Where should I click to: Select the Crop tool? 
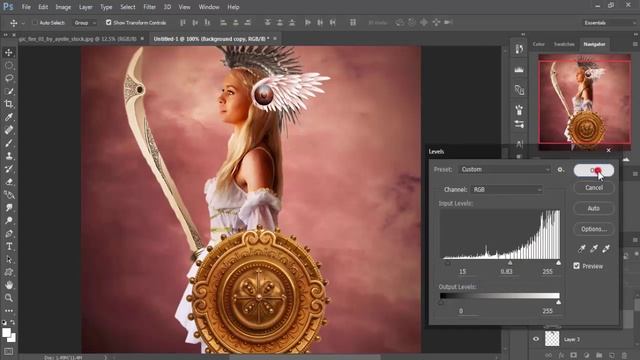9,104
